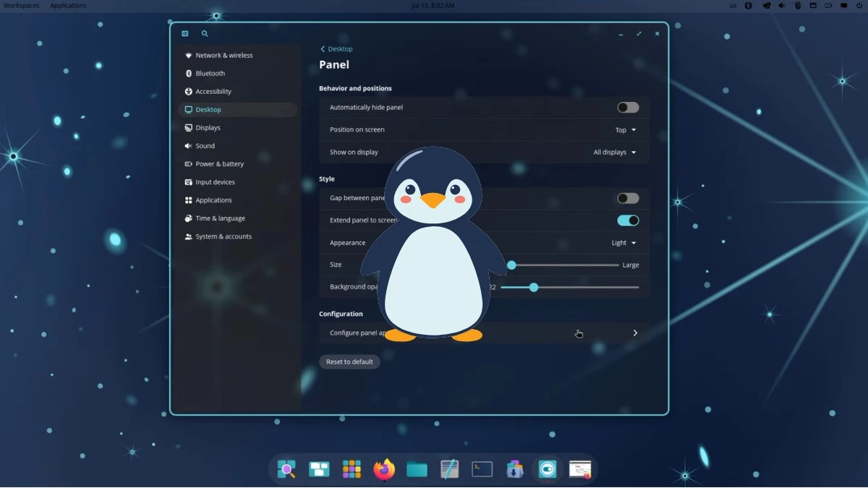The height and width of the screenshot is (488, 868).
Task: Click the 'Style' section heading
Action: (327, 179)
